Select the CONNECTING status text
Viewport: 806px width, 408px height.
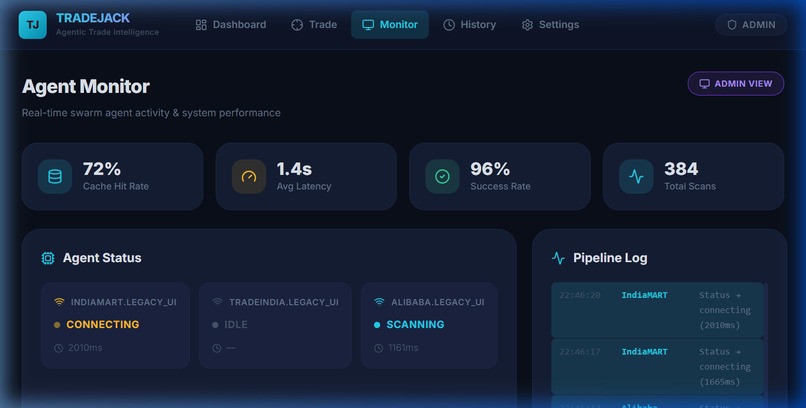pyautogui.click(x=103, y=325)
